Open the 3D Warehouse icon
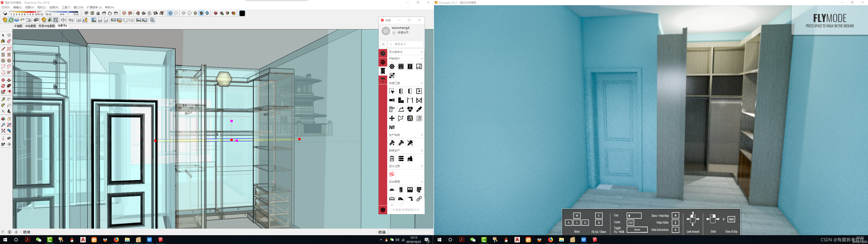The height and width of the screenshot is (244, 868). [x=216, y=13]
